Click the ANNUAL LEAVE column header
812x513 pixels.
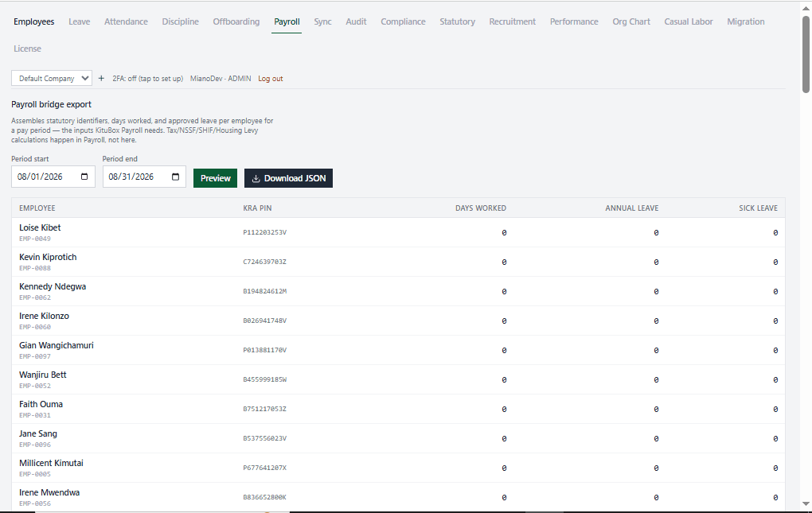(632, 208)
